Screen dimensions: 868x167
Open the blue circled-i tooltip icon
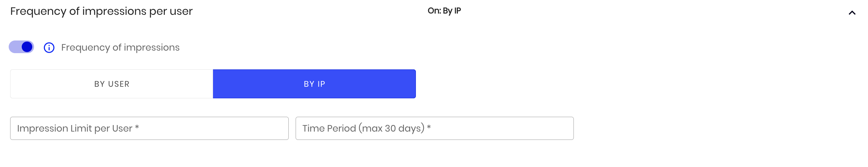(49, 48)
